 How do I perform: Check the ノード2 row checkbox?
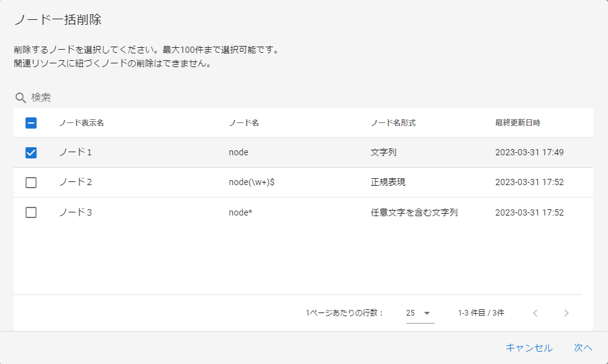pos(31,183)
